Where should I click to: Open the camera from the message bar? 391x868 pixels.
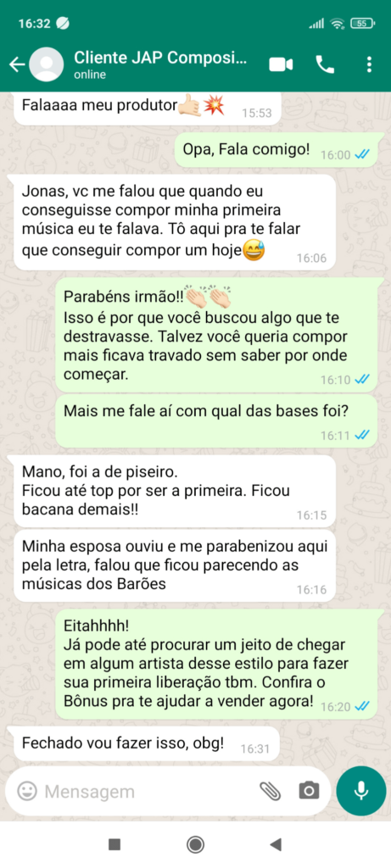click(309, 791)
